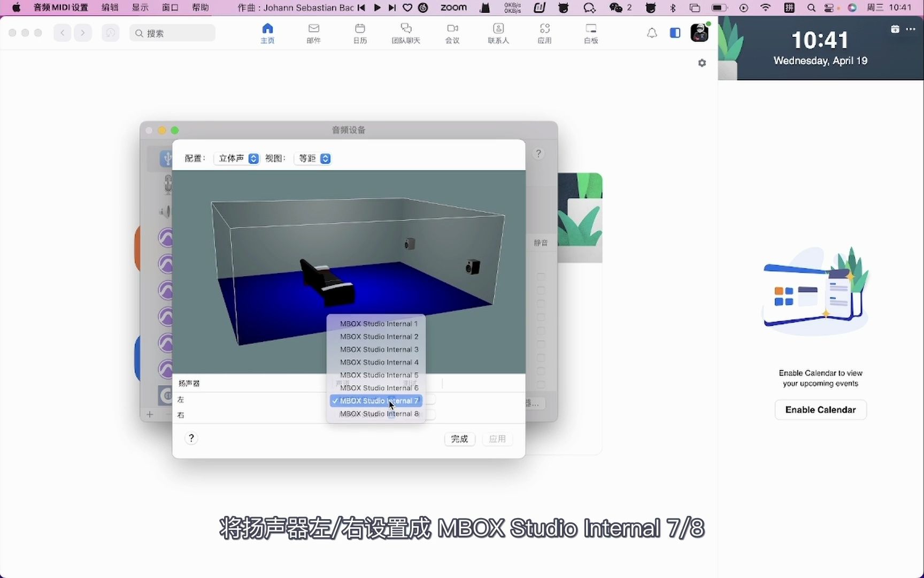Select the USB device in the sidebar
The height and width of the screenshot is (578, 924).
166,158
